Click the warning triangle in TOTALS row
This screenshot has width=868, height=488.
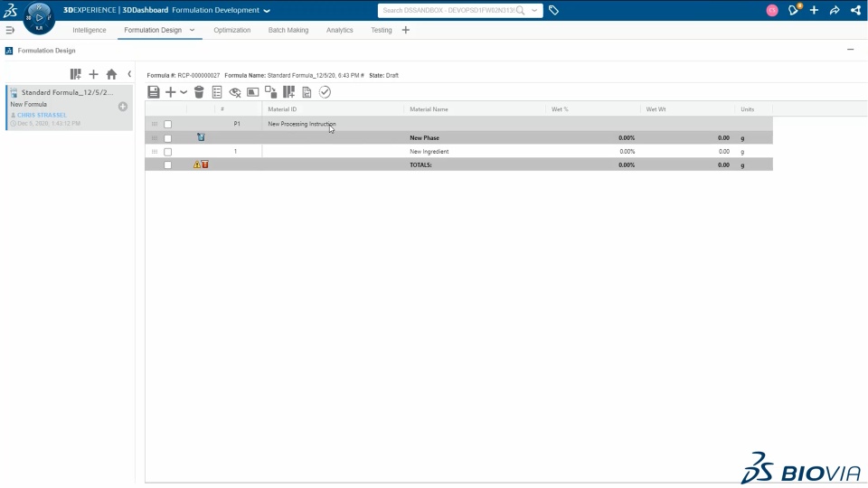click(196, 164)
